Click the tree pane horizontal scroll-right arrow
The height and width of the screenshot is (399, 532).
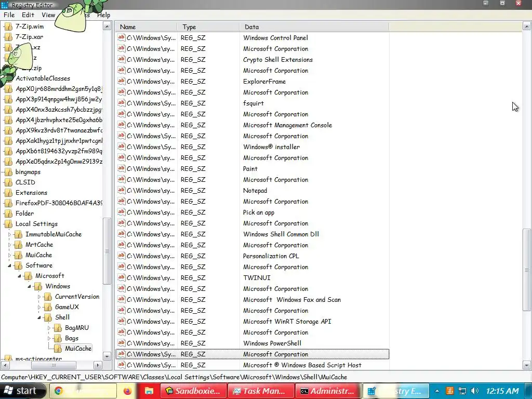tap(98, 365)
